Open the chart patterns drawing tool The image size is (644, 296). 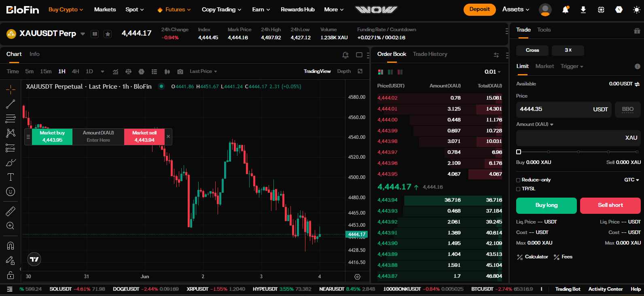coord(11,133)
